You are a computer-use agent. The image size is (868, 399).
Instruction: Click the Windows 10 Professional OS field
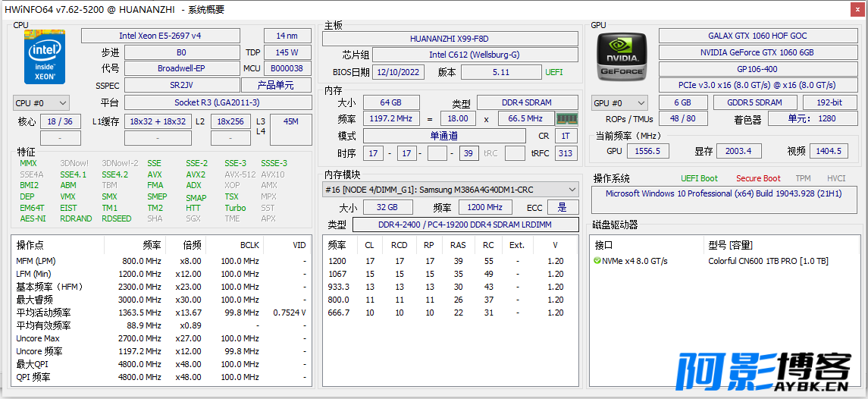724,199
